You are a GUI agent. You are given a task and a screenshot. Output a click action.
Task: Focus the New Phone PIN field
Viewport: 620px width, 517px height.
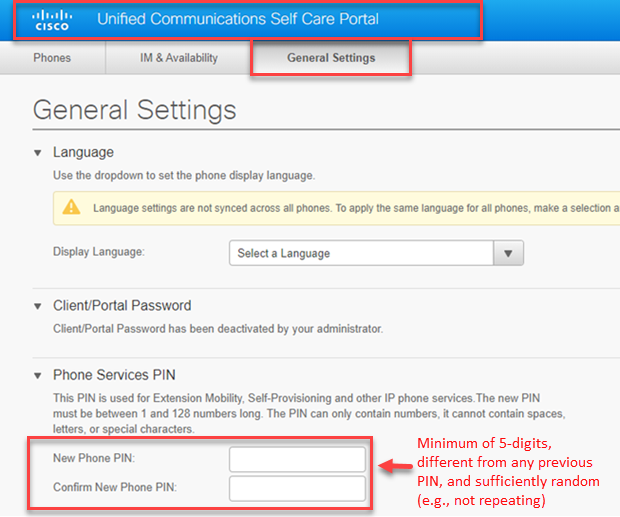(x=297, y=459)
